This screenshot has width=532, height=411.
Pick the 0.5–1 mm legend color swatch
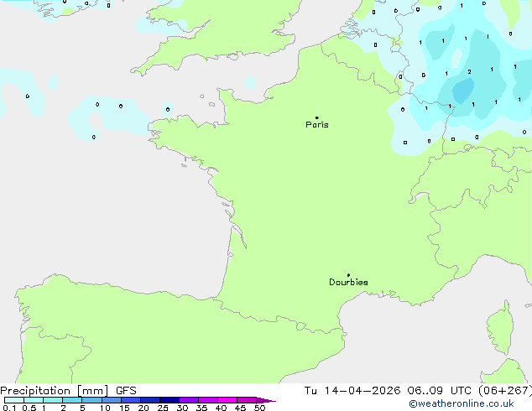[x=34, y=400]
